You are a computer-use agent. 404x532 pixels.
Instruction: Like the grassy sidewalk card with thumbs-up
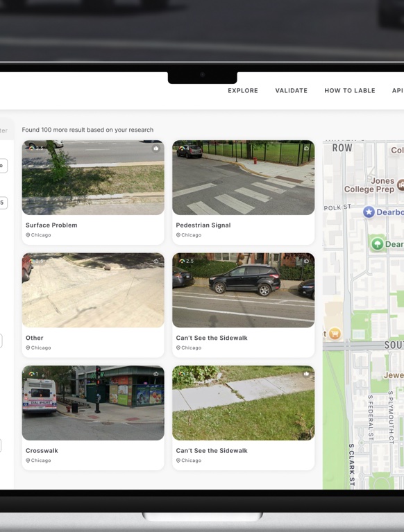point(306,374)
